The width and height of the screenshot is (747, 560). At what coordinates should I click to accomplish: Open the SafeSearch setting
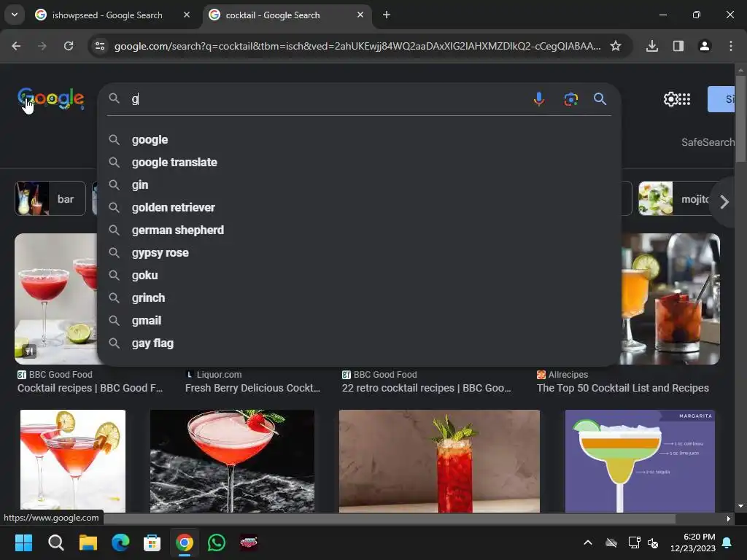coord(708,142)
